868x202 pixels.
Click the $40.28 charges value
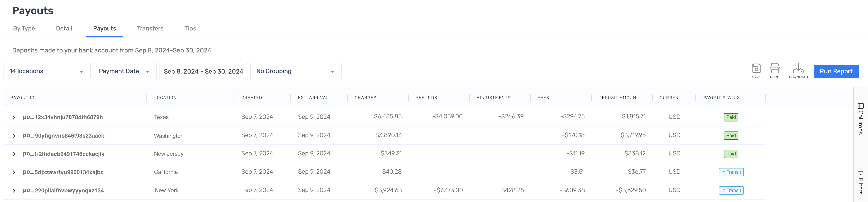coord(392,172)
